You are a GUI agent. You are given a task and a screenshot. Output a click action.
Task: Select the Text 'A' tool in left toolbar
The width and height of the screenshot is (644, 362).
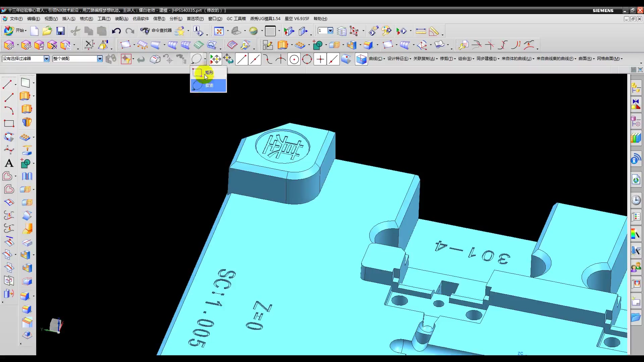[9, 163]
